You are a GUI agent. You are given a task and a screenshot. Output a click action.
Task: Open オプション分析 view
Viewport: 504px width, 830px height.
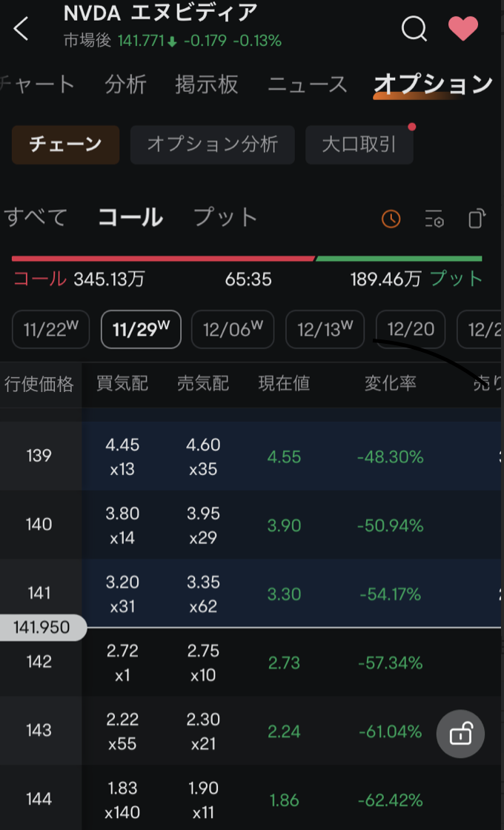pos(213,144)
